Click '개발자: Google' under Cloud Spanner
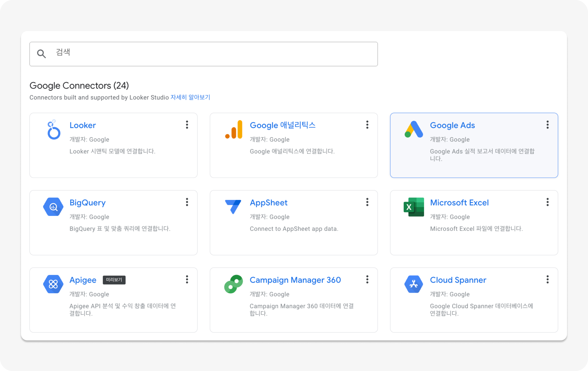Image resolution: width=588 pixels, height=371 pixels. [x=450, y=294]
